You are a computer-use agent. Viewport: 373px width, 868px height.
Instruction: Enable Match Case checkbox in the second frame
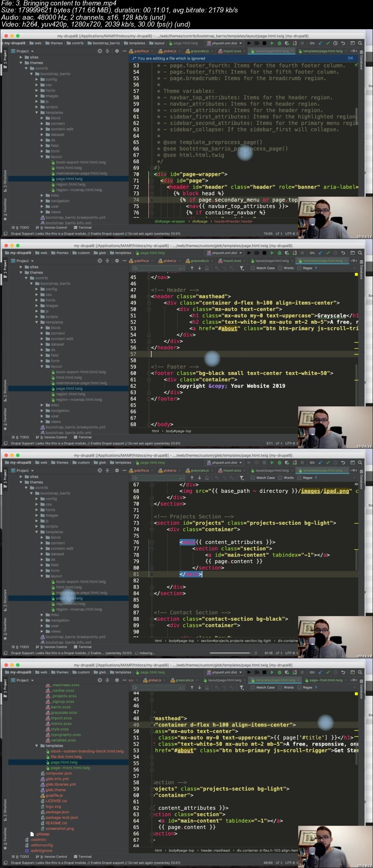pos(253,268)
